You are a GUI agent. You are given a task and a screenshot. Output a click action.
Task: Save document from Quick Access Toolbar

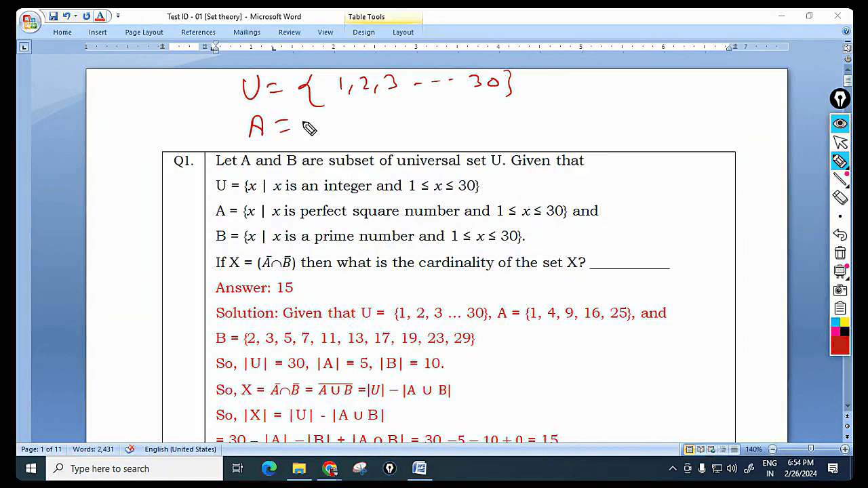(53, 16)
